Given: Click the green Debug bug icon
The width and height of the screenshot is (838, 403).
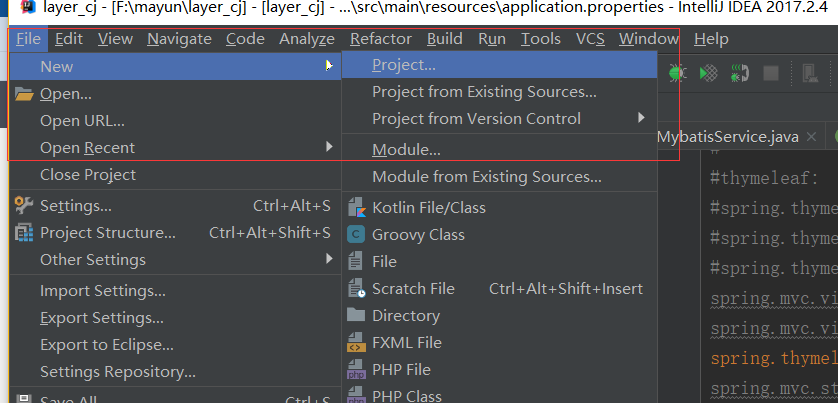Looking at the screenshot, I should pos(678,73).
